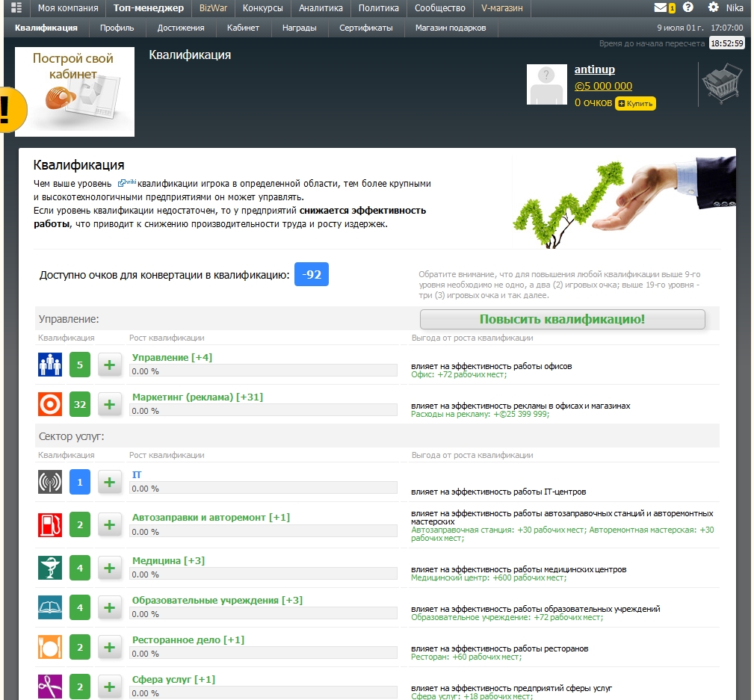The width and height of the screenshot is (754, 700).
Task: Open the antinup profile link
Action: [x=594, y=69]
